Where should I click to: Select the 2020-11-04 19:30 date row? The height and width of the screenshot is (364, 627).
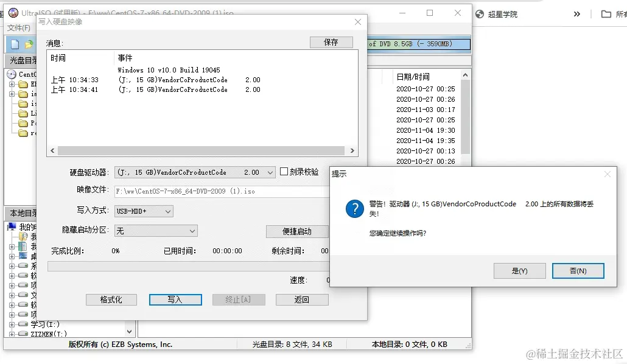pyautogui.click(x=426, y=130)
